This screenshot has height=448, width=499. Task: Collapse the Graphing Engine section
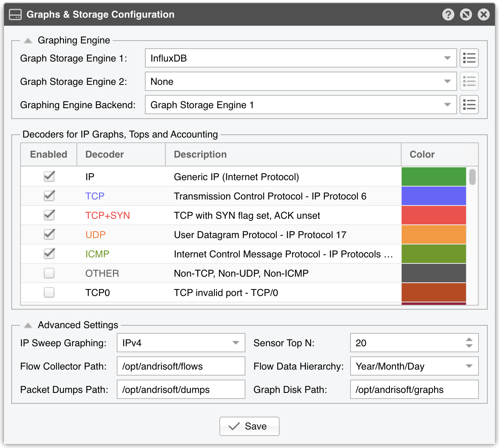coord(28,41)
